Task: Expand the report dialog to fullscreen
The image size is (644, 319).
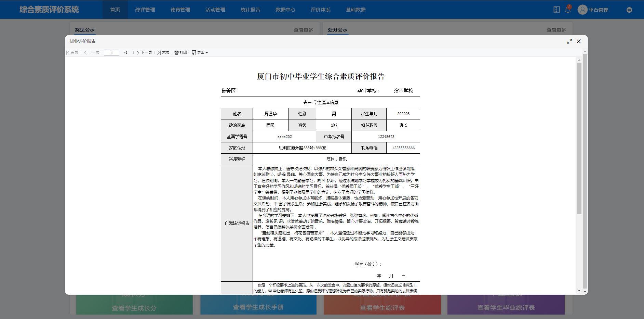Action: click(569, 41)
